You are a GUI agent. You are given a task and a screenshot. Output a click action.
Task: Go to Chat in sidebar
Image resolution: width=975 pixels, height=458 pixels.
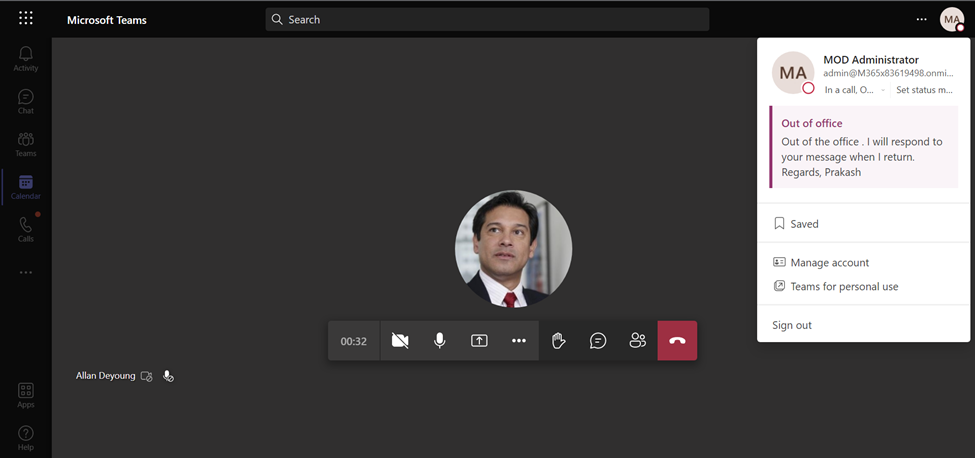coord(25,102)
